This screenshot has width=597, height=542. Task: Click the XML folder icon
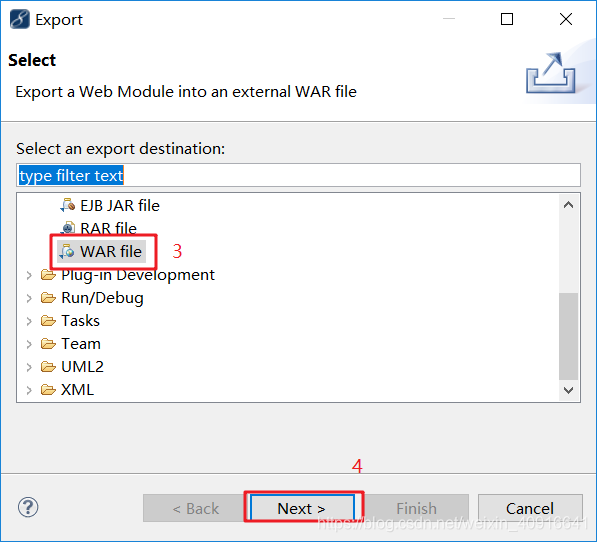48,390
